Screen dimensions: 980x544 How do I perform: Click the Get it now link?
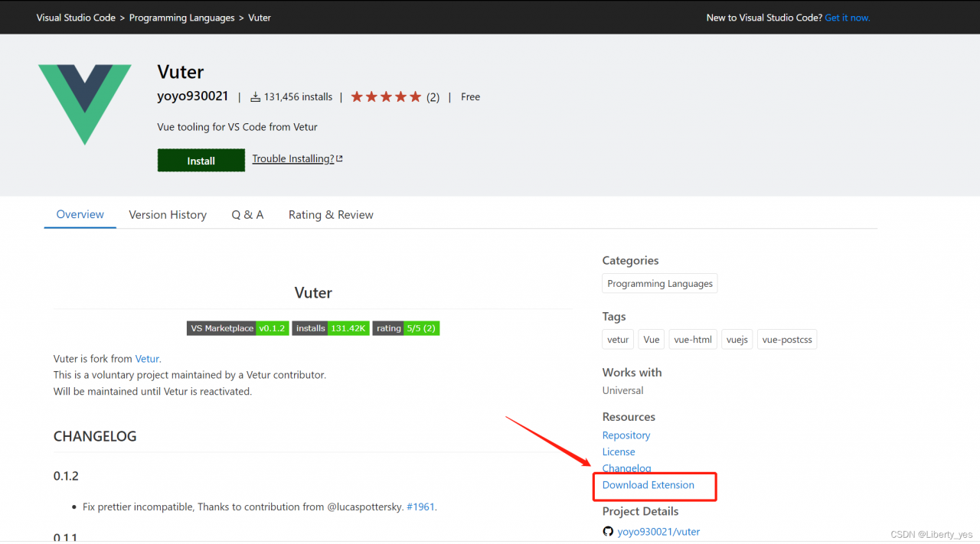tap(848, 18)
